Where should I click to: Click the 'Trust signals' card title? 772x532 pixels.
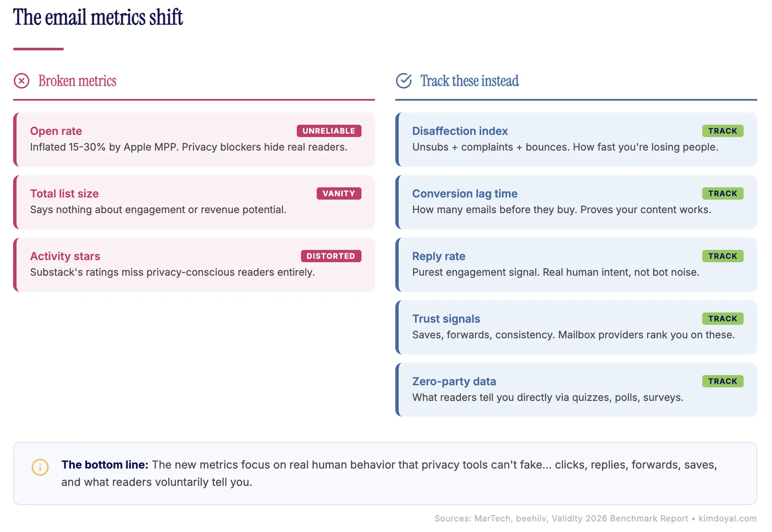[x=446, y=319]
